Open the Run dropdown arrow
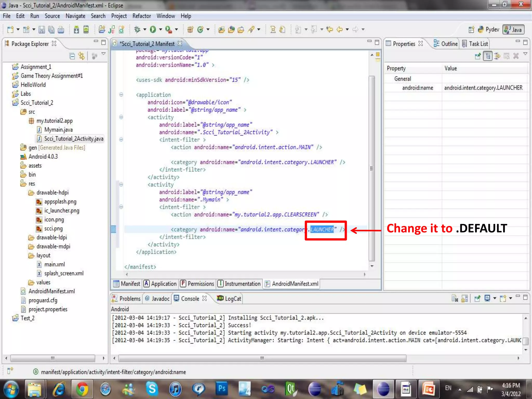 tap(161, 29)
